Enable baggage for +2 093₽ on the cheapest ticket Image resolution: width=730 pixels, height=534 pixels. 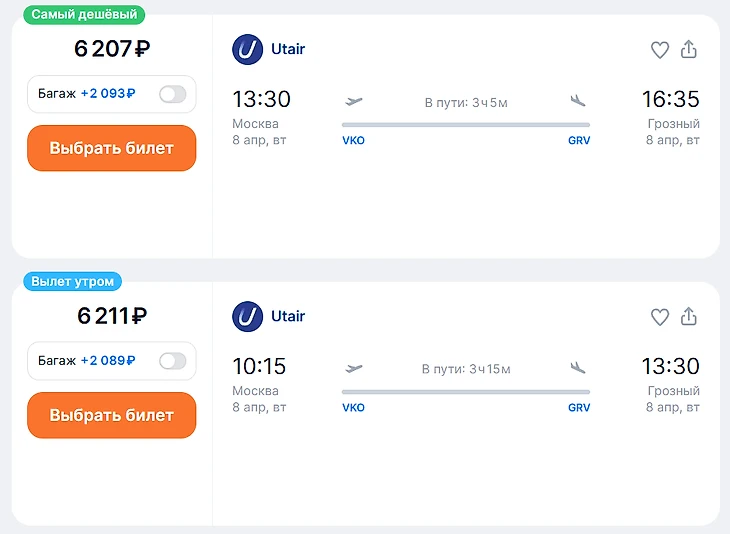pos(172,94)
